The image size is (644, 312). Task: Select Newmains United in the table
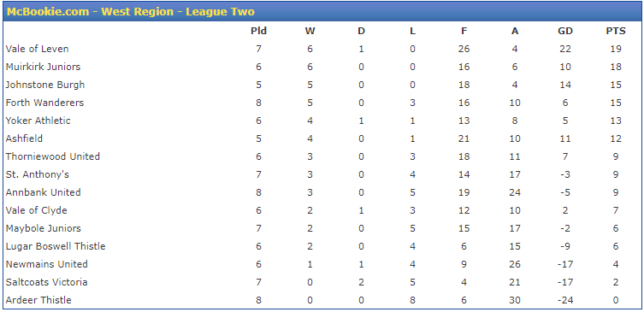tap(47, 264)
